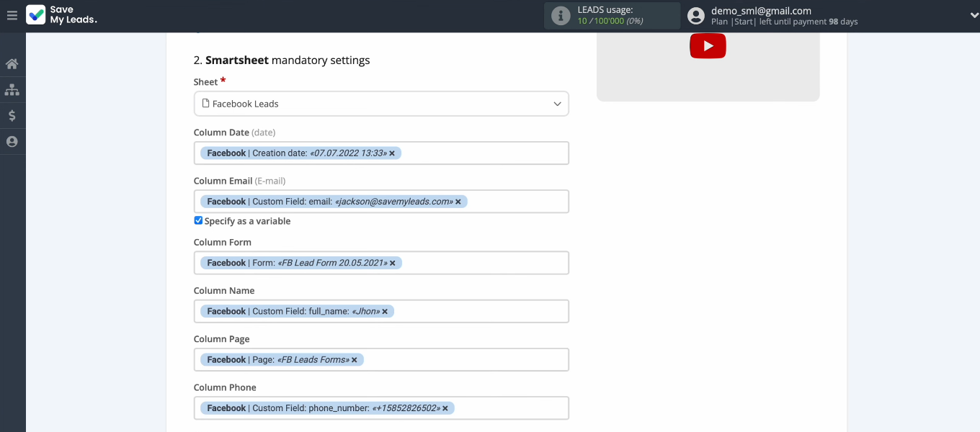Go to Home via sidebar house icon
The height and width of the screenshot is (432, 980).
[12, 64]
